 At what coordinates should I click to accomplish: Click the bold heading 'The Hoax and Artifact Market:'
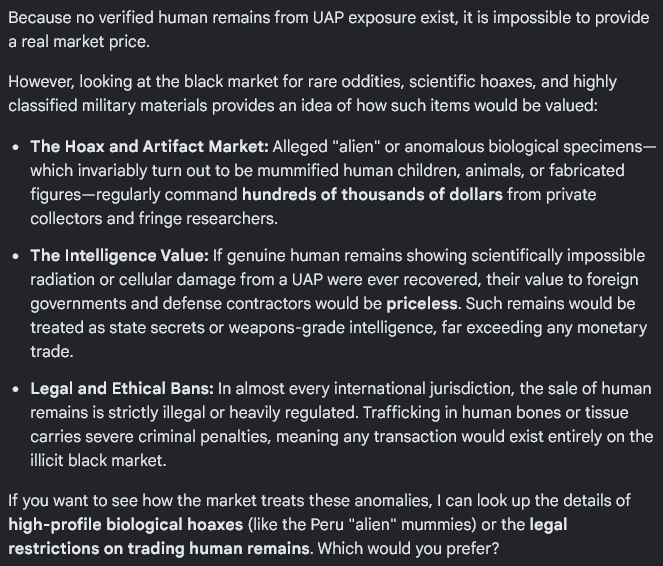(x=149, y=147)
